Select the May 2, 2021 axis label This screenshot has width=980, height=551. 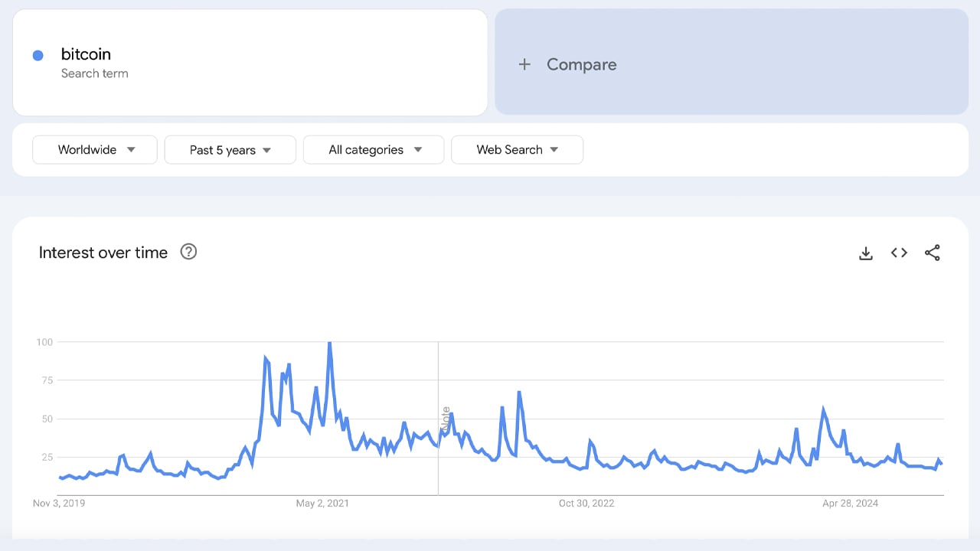pos(322,503)
